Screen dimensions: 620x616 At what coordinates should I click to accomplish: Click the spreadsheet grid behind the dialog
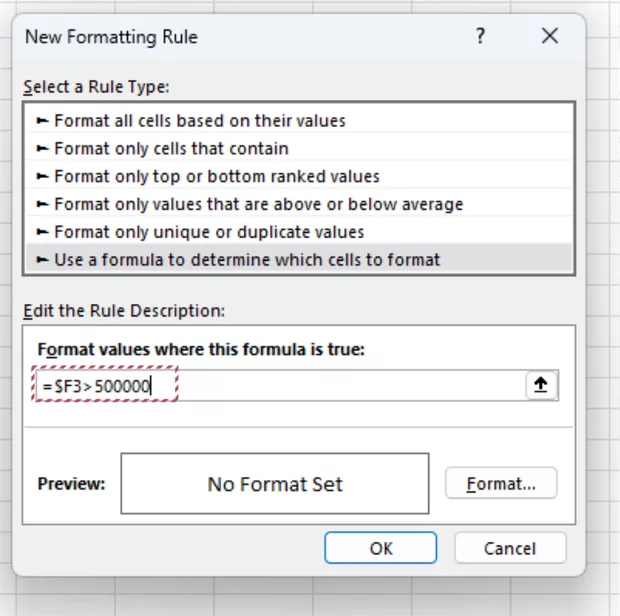tap(602, 300)
